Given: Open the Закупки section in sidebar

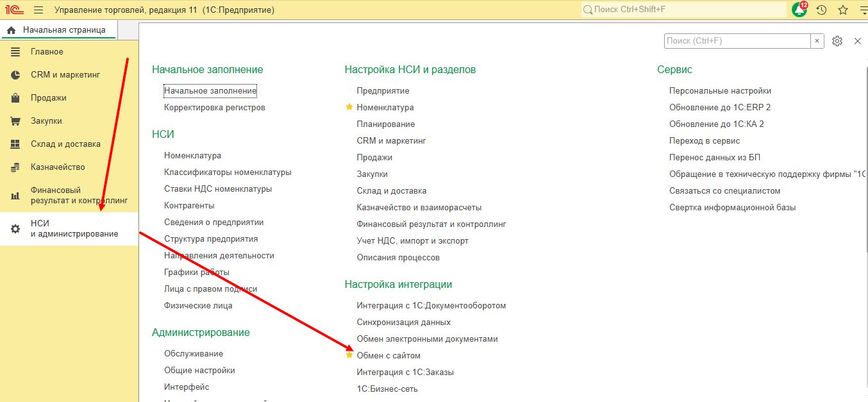Looking at the screenshot, I should 46,121.
